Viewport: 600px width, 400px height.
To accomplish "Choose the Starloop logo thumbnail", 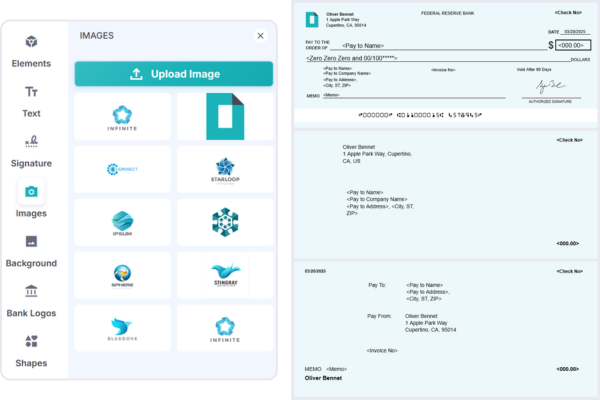I will coord(225,169).
